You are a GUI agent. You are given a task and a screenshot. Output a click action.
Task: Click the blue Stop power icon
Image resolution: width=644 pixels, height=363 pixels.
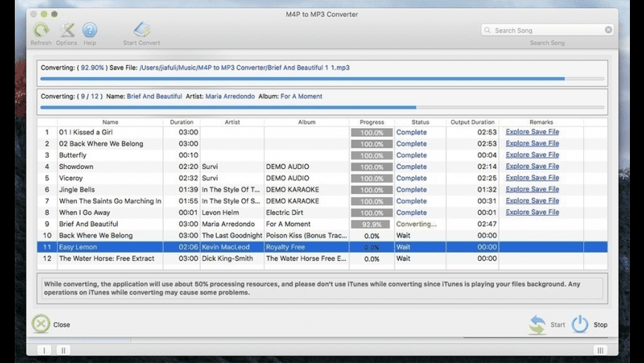(580, 324)
